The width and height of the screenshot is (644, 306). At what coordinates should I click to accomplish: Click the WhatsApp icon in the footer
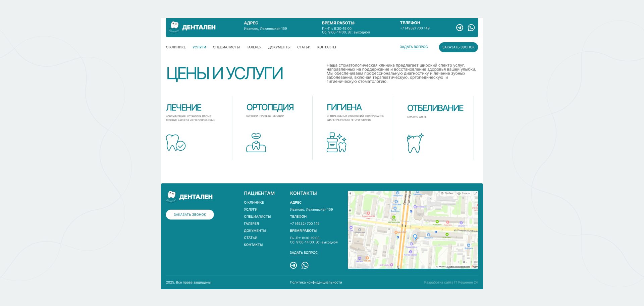coord(305,265)
